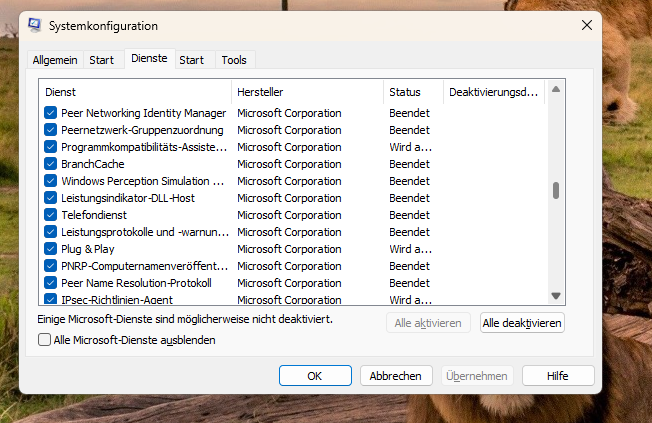Uncheck Peer Name Resolution-Protokoll checkbox
Viewport: 652px width, 423px height.
[50, 283]
